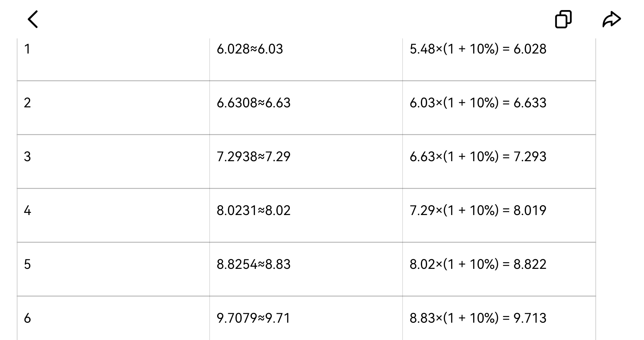Click formula 8.02×(1 + 10%) = 8.822

point(478,264)
